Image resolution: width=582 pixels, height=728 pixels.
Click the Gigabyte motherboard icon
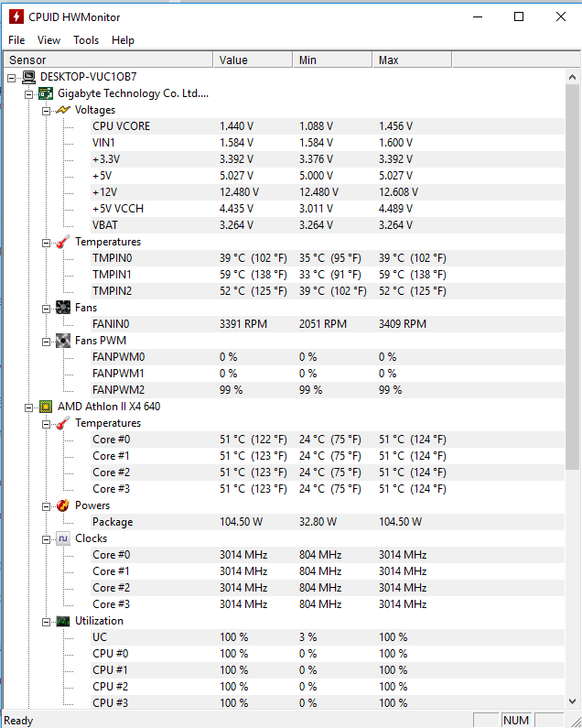click(x=46, y=93)
